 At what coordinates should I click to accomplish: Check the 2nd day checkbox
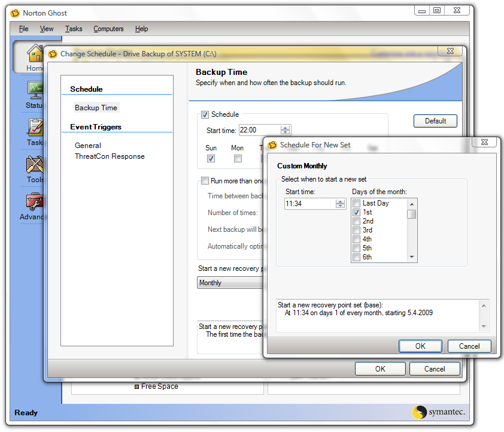tap(356, 221)
